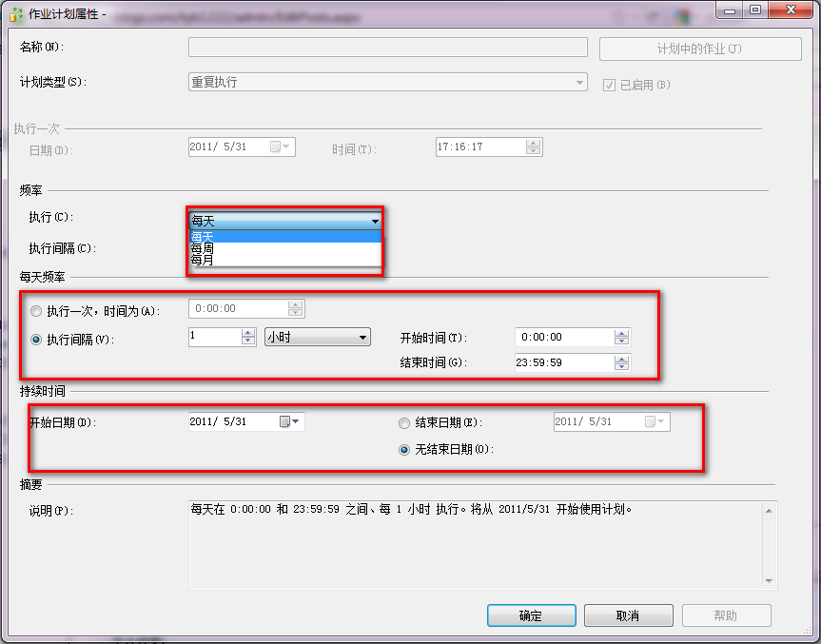Toggle the 已启用 checkbox

[x=608, y=84]
